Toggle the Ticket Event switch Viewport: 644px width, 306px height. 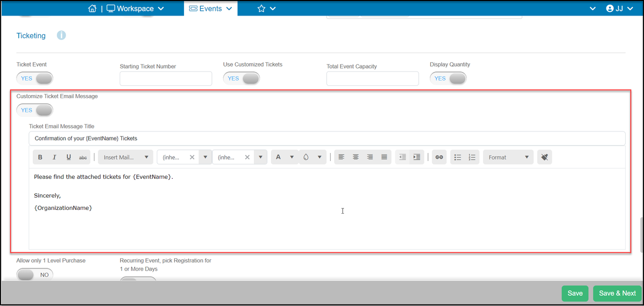35,78
